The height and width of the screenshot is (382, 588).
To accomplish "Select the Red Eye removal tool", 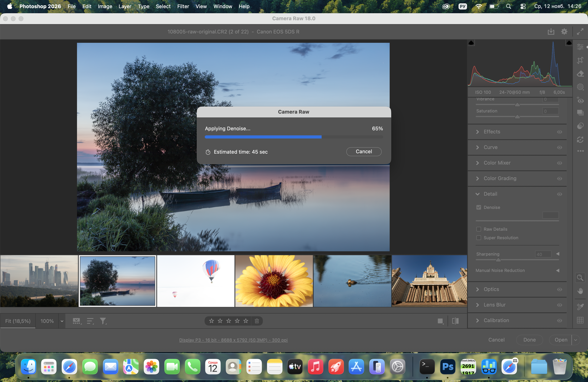I will pyautogui.click(x=580, y=100).
